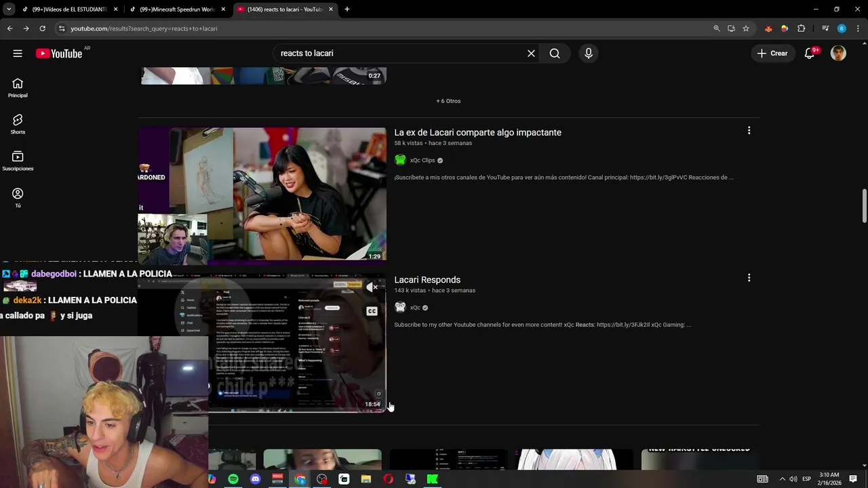Open the media controls icon in toolbar
Viewport: 868px width, 488px height.
[x=825, y=28]
